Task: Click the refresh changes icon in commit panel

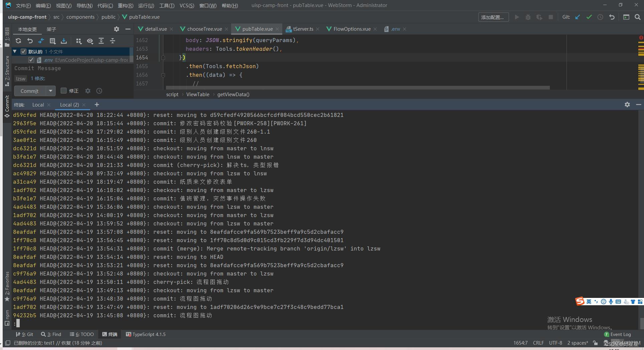Action: [x=19, y=41]
